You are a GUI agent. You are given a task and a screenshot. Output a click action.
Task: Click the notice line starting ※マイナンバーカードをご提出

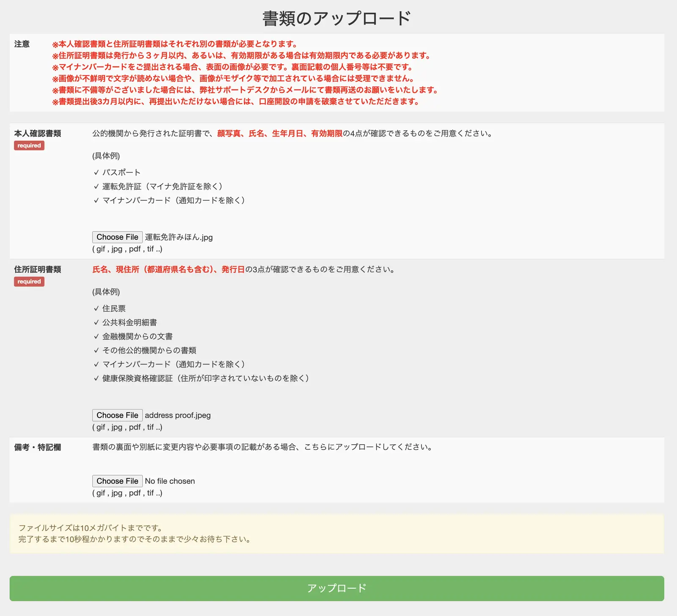[233, 67]
